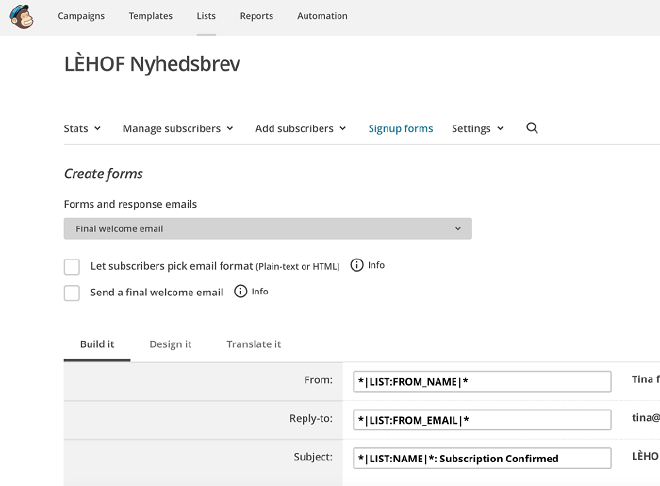
Task: Enable Let subscribers pick email format
Action: click(x=72, y=267)
